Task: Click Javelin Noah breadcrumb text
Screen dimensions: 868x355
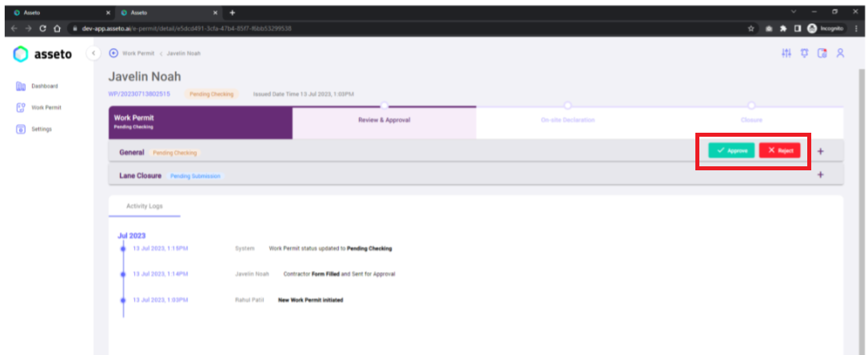Action: [183, 53]
